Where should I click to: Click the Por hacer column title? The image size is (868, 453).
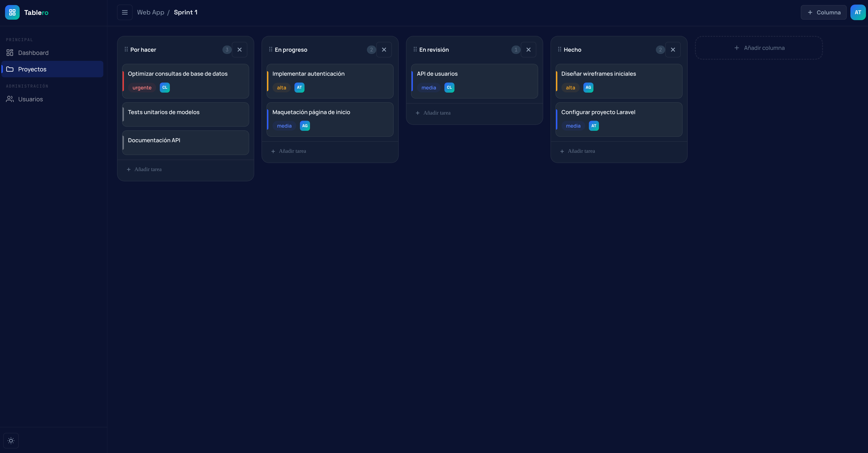[x=143, y=50]
